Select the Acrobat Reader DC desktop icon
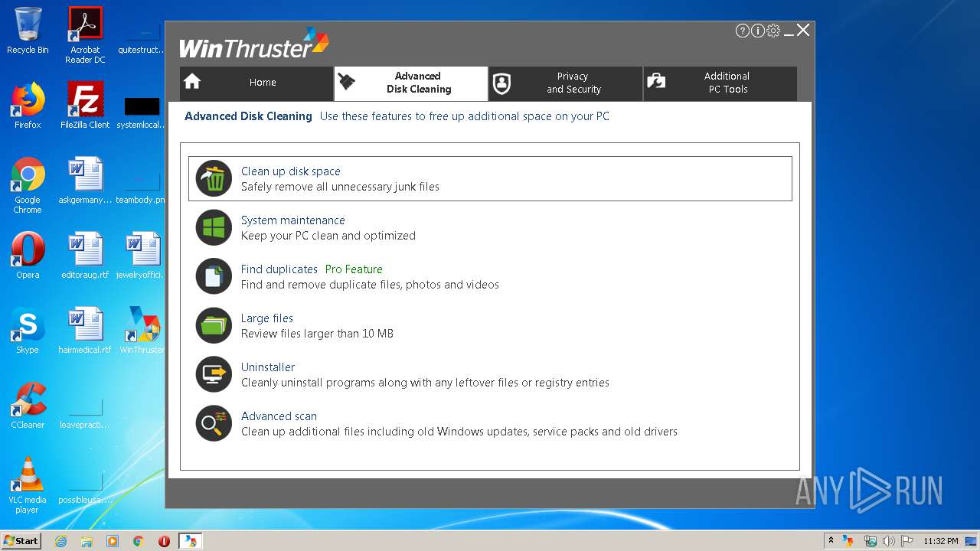This screenshot has width=980, height=551. click(85, 35)
